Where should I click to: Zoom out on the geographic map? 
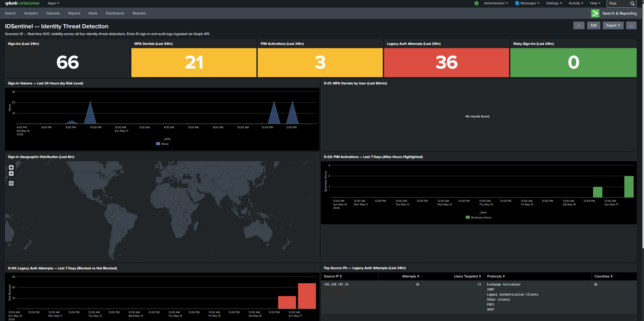coord(11,173)
